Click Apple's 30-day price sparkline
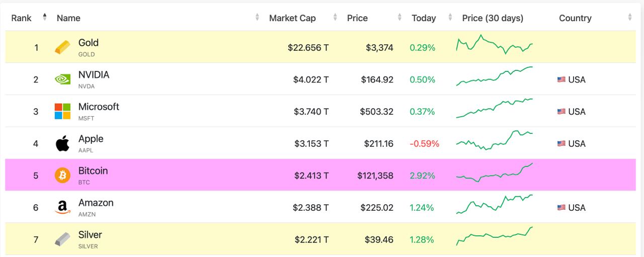Viewport: 644px width, 257px height. (495, 140)
